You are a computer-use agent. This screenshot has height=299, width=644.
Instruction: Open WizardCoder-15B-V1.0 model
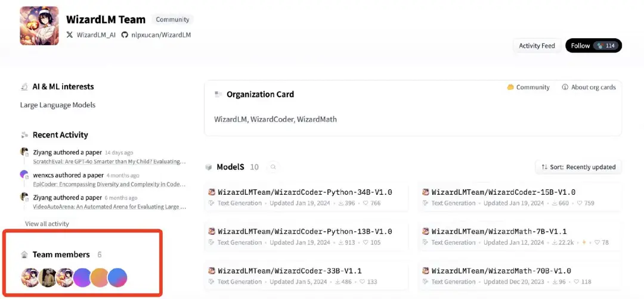tap(503, 192)
